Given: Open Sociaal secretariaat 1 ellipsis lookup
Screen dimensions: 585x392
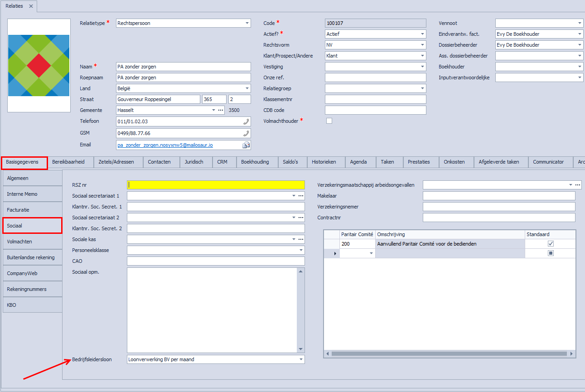Looking at the screenshot, I should 300,196.
